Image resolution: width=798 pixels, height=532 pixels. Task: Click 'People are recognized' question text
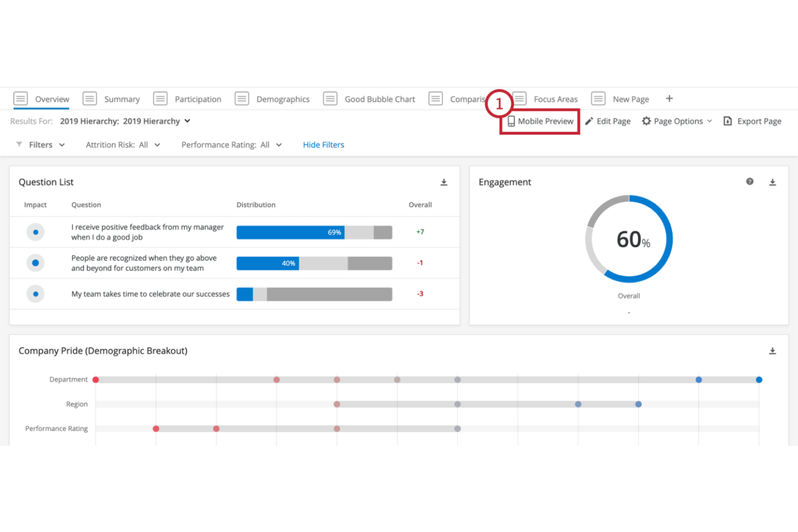pos(144,263)
